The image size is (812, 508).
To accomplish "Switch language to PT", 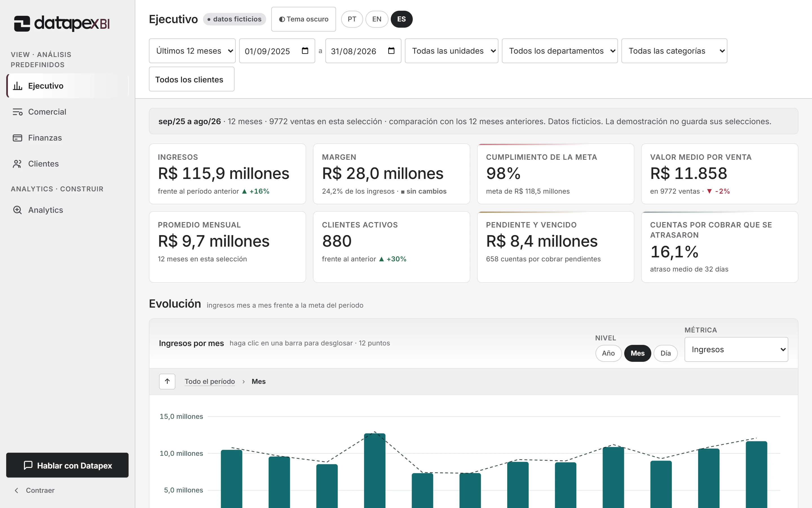I will [x=352, y=19].
